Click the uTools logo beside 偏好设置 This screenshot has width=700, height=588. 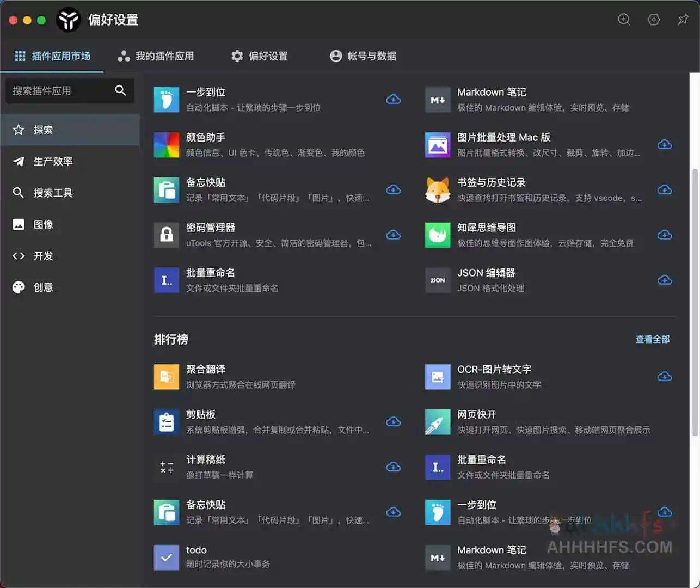click(69, 20)
